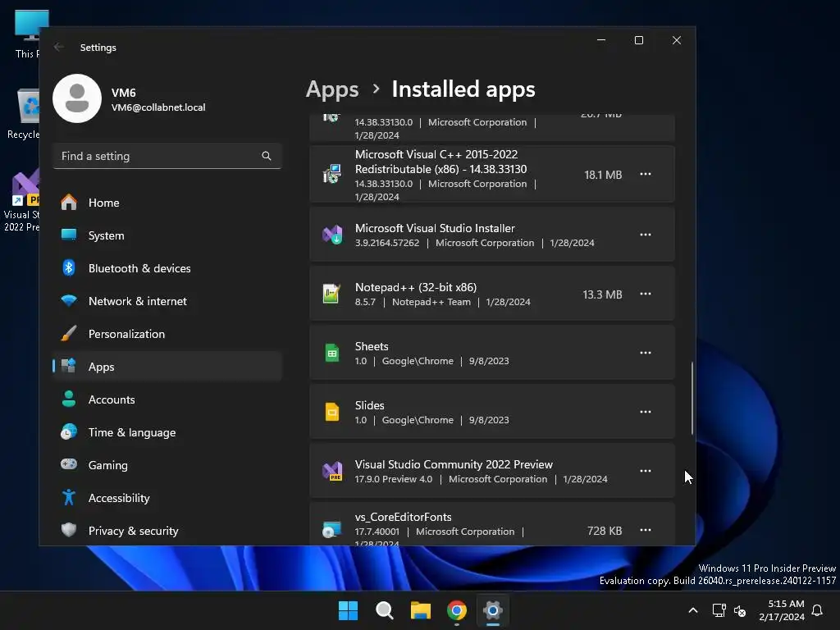Open Accessibility settings
This screenshot has height=630, width=840.
coord(167,498)
